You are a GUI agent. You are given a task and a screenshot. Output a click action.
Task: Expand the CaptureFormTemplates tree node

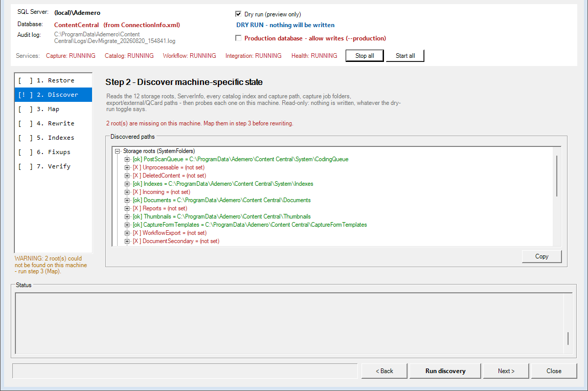127,225
